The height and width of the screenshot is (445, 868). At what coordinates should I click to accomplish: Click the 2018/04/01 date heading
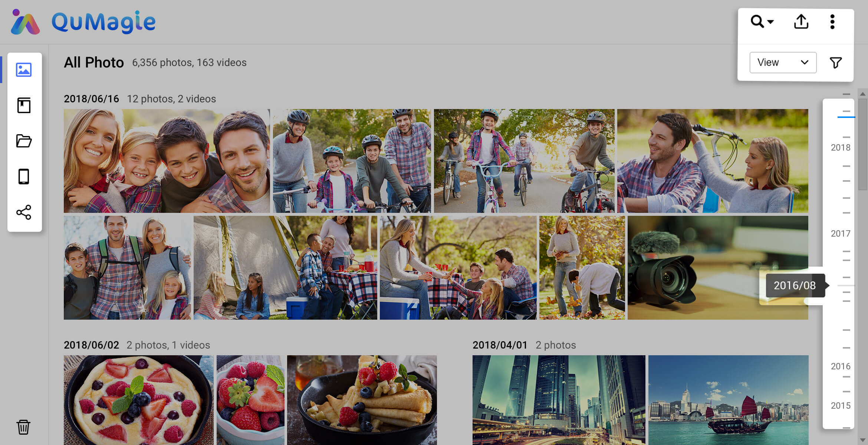coord(500,345)
